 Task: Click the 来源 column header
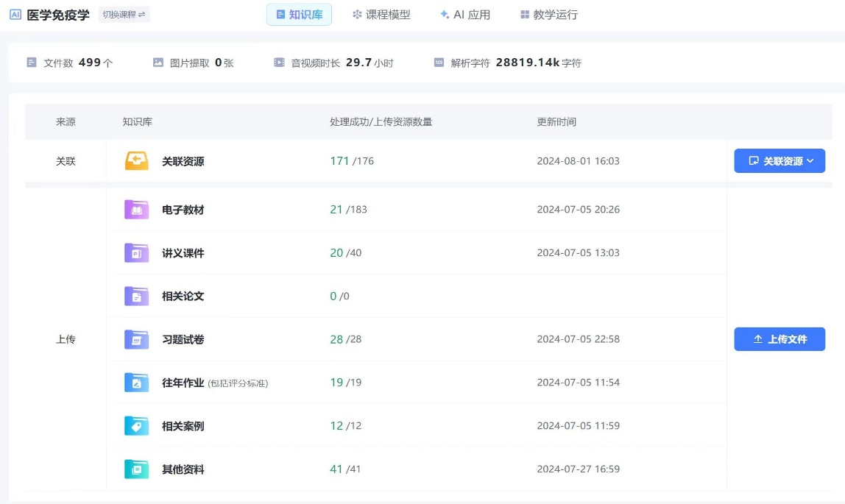(66, 121)
